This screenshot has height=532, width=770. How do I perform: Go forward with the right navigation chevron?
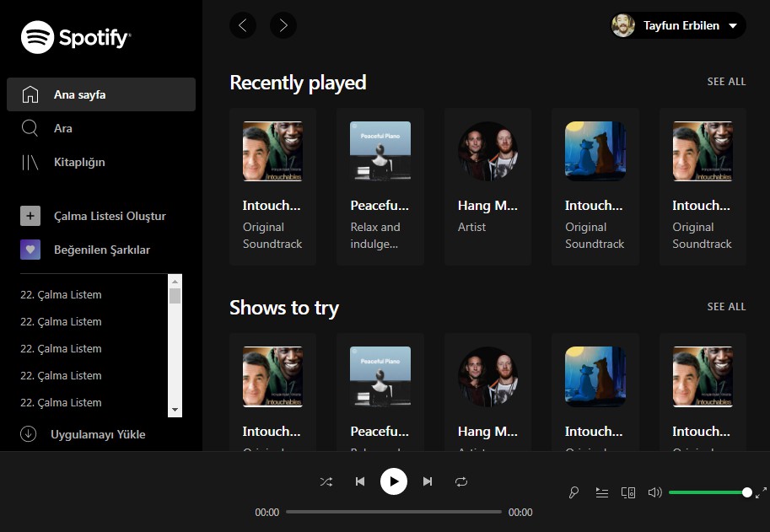click(x=283, y=25)
